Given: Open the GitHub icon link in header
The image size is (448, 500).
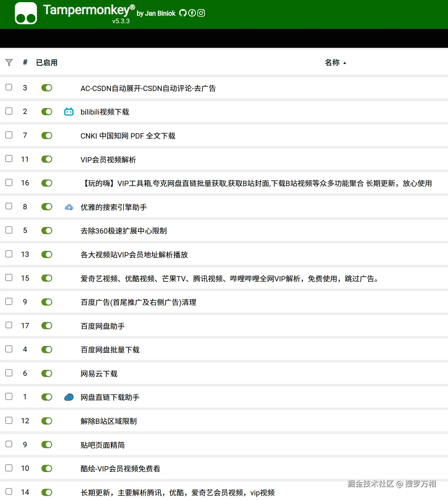Looking at the screenshot, I should (183, 13).
